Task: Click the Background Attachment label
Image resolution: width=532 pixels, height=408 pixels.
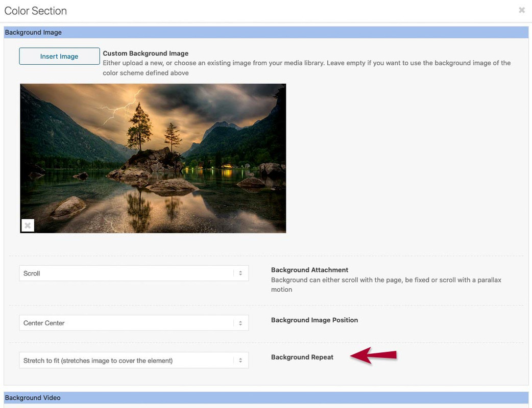Action: pos(309,270)
